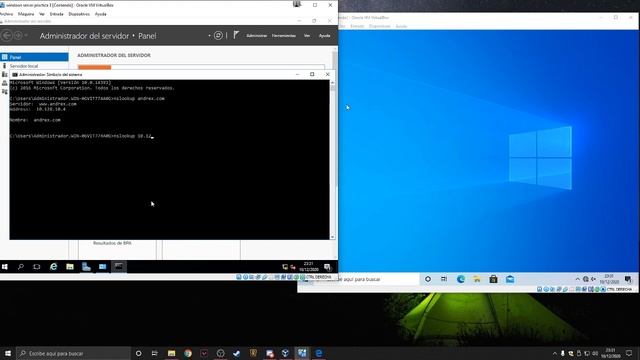The height and width of the screenshot is (360, 640).
Task: Click the Server Manager notifications flag
Action: coord(236,35)
